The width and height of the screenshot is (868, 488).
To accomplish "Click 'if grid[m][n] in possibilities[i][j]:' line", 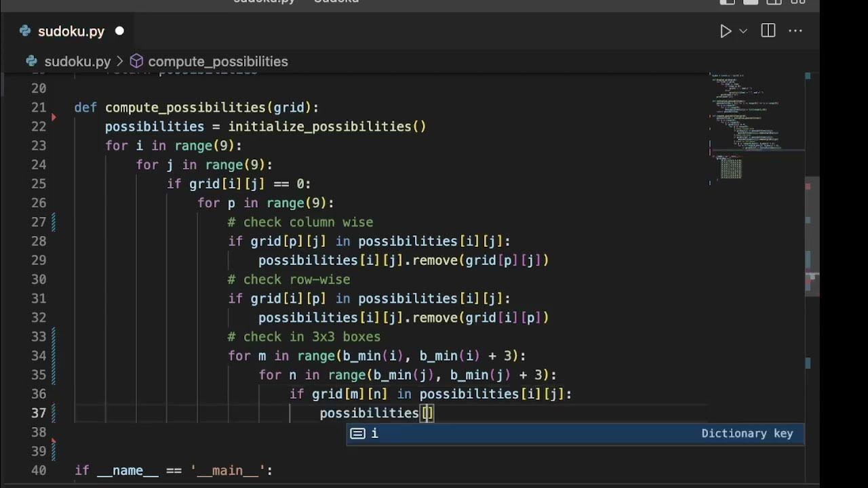I will tap(431, 394).
